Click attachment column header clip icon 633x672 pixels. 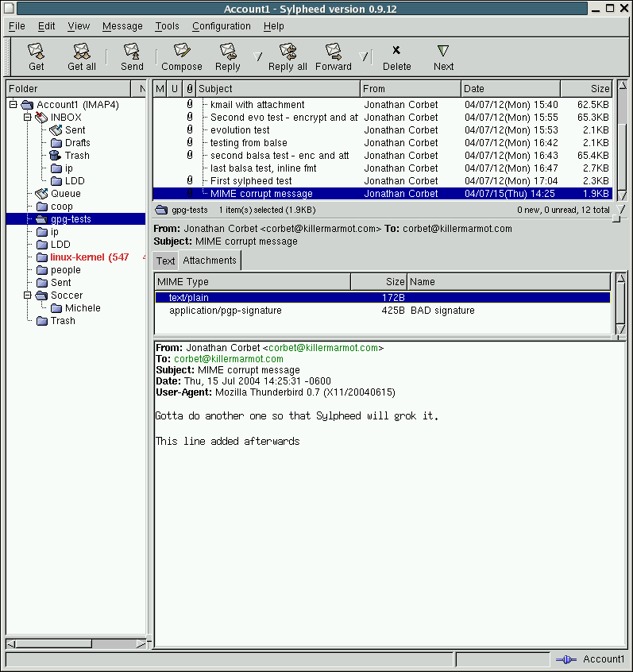click(x=190, y=89)
